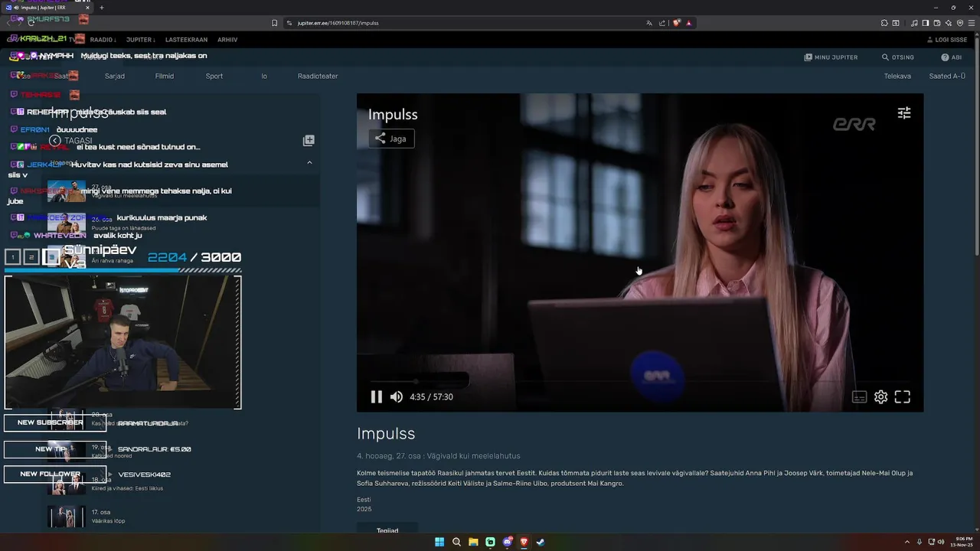
Task: Open the JUPITER dropdown menu
Action: click(x=141, y=40)
